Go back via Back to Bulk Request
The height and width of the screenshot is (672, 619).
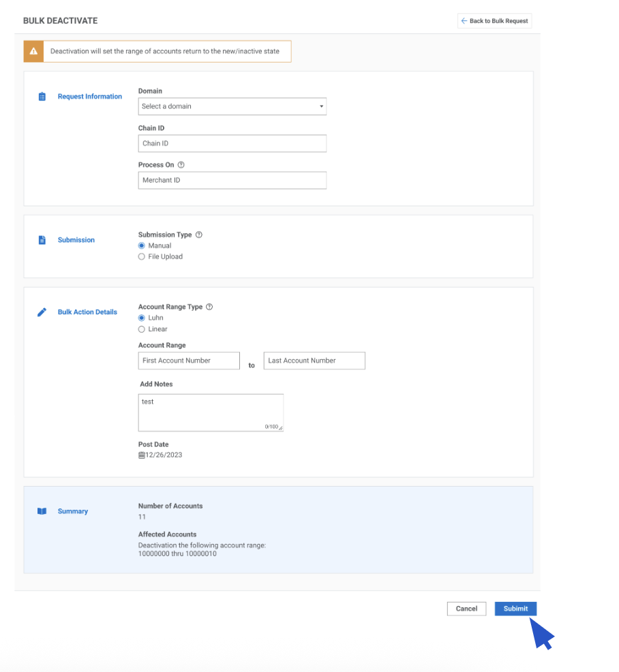click(x=494, y=21)
